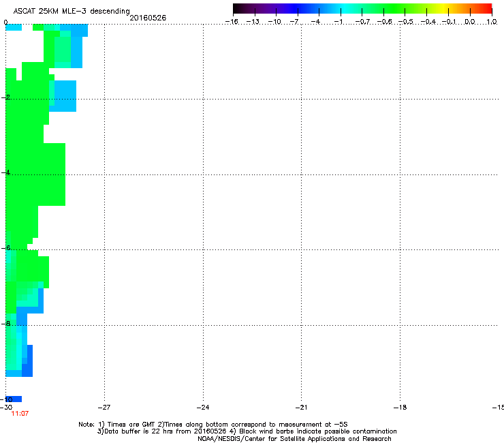Click the "NOAA/NESDIS/Center for Satellite Applications and Research" credit
The height and width of the screenshot is (443, 504).
[294, 439]
